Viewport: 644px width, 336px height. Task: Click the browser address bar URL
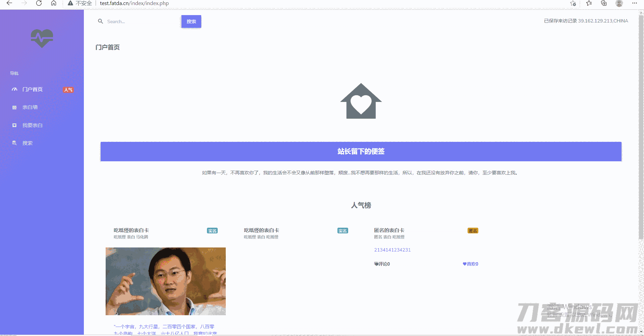tap(134, 3)
